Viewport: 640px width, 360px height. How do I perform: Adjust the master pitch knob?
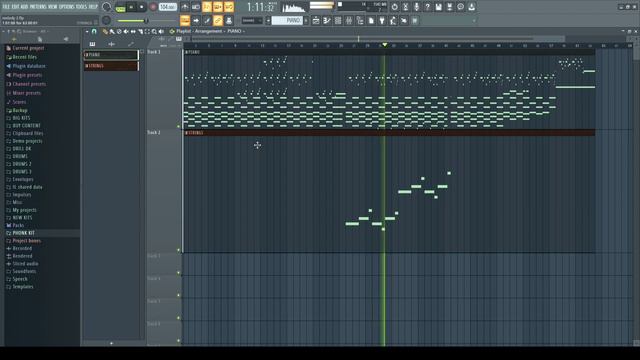107,20
